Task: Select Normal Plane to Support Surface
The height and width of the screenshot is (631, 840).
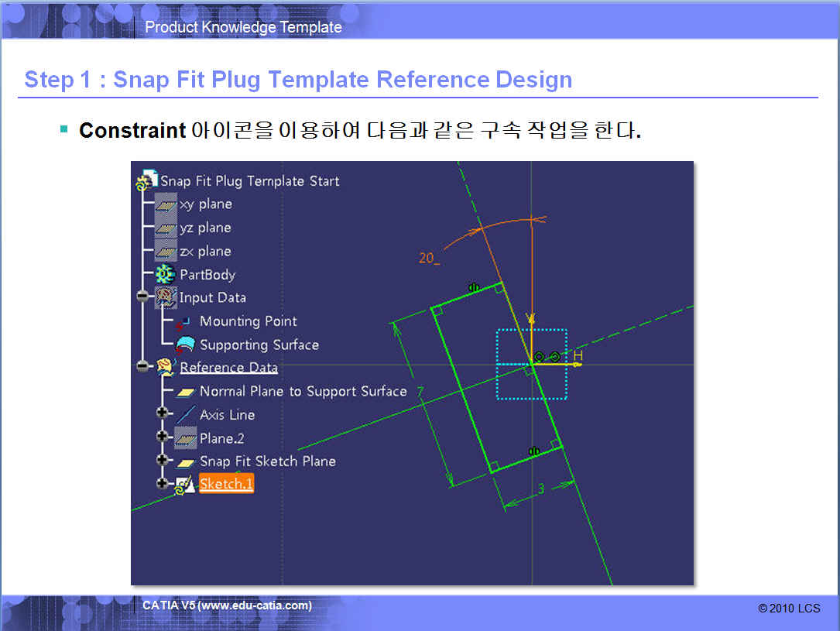Action: coord(303,392)
